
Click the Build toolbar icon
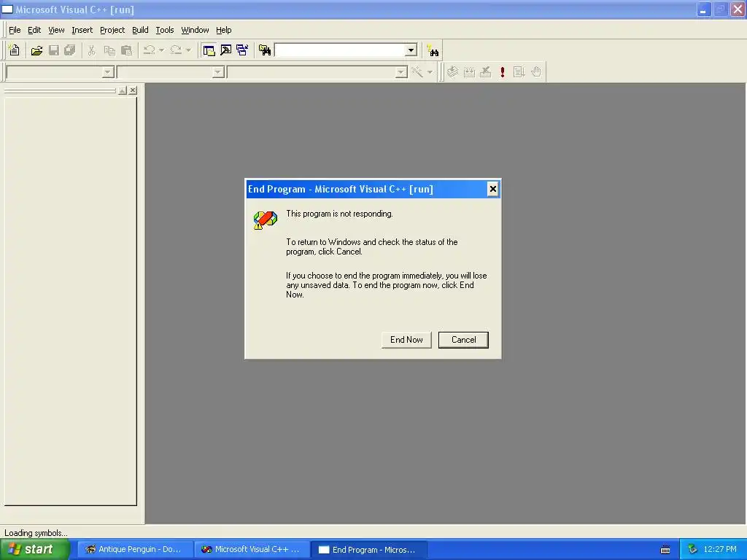pos(469,72)
